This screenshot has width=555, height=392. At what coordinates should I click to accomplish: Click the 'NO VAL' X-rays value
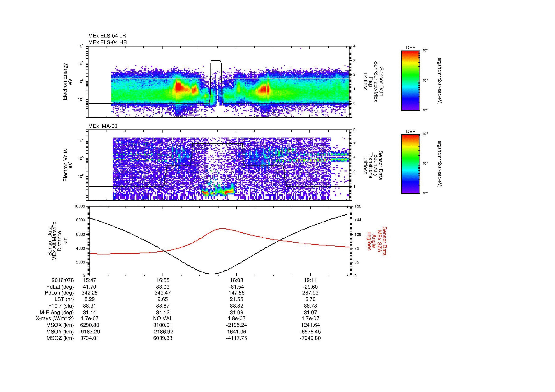[163, 318]
